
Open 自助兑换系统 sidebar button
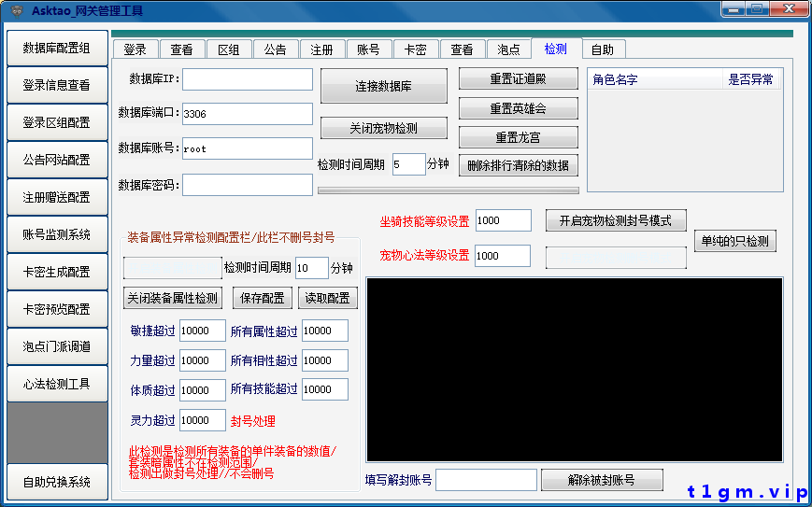pos(57,482)
